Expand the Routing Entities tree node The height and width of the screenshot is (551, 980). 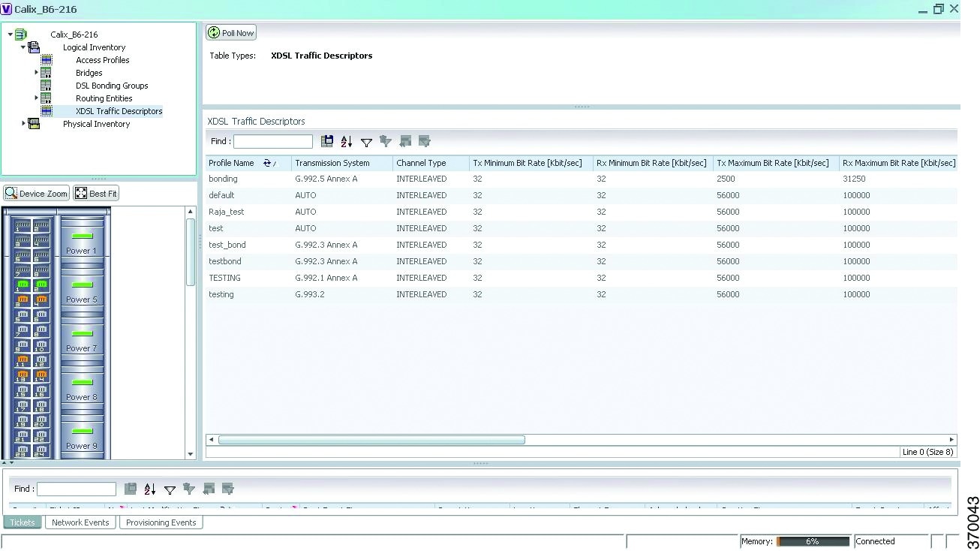coord(36,98)
